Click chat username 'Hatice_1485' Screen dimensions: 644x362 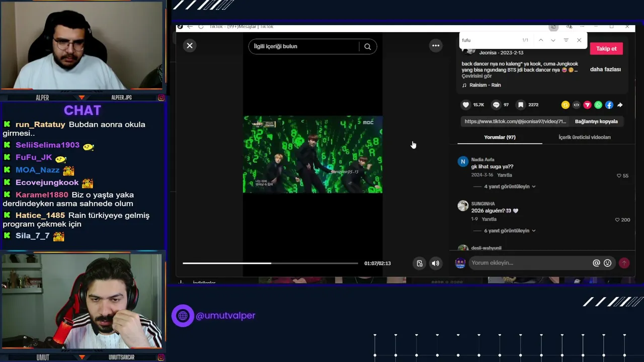coord(40,215)
